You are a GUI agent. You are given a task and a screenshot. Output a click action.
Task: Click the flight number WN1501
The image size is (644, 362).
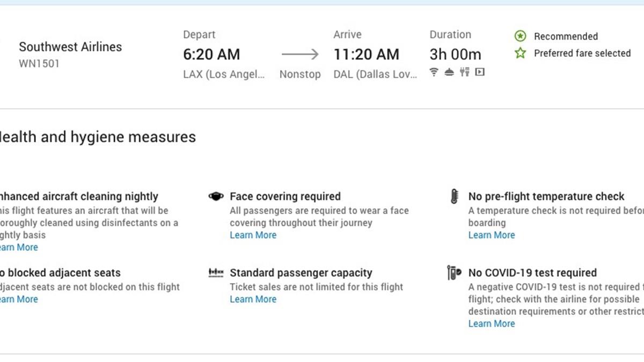click(x=39, y=63)
